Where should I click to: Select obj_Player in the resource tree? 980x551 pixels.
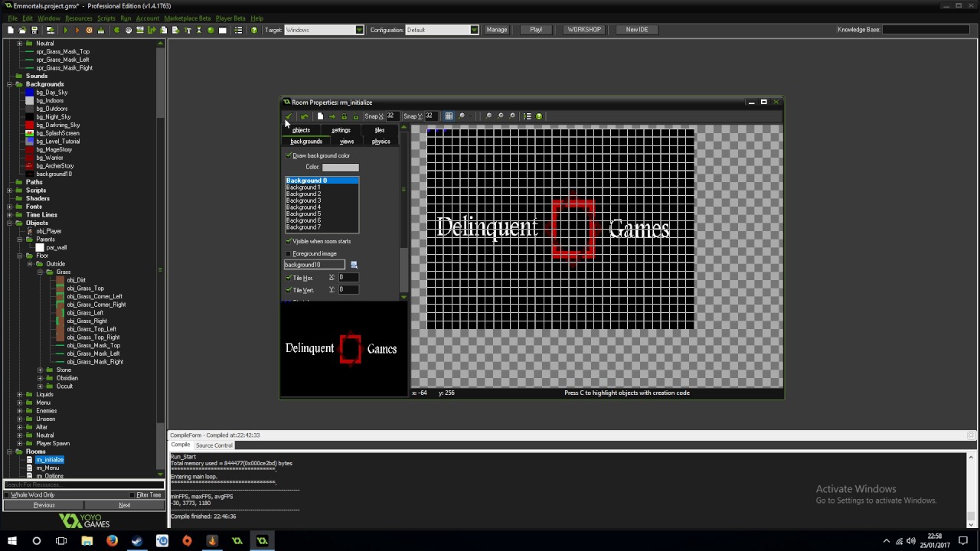click(x=49, y=231)
